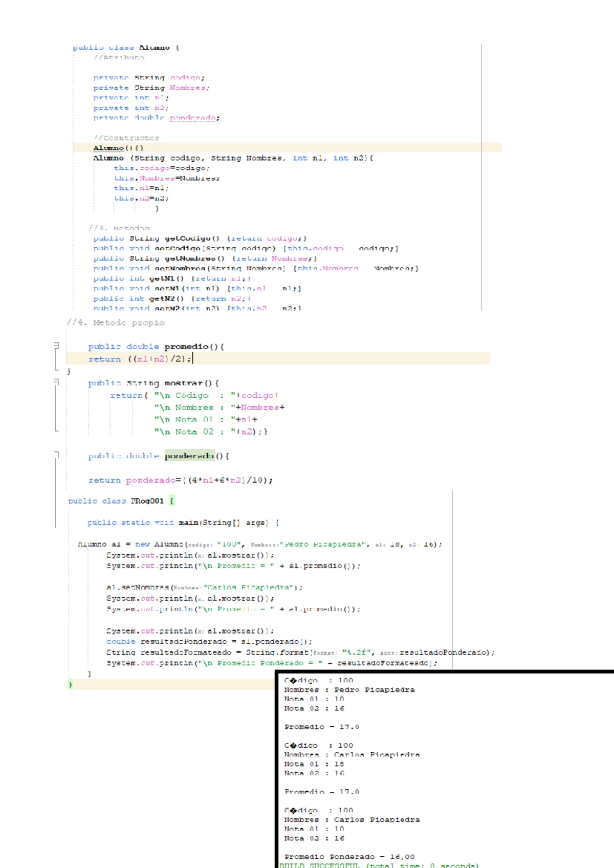Image resolution: width=614 pixels, height=868 pixels.
Task: Click the 'public void setNombres(String Nombres)' setter line
Action: 256,268
